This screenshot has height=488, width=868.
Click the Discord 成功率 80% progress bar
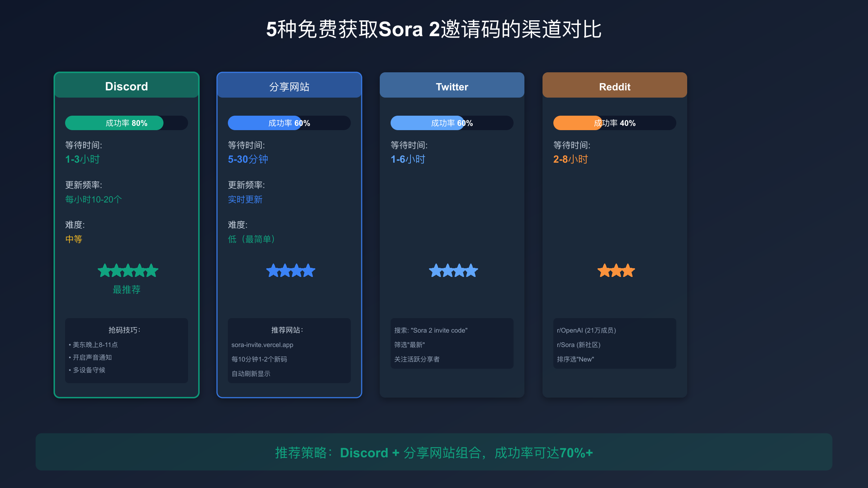[127, 123]
